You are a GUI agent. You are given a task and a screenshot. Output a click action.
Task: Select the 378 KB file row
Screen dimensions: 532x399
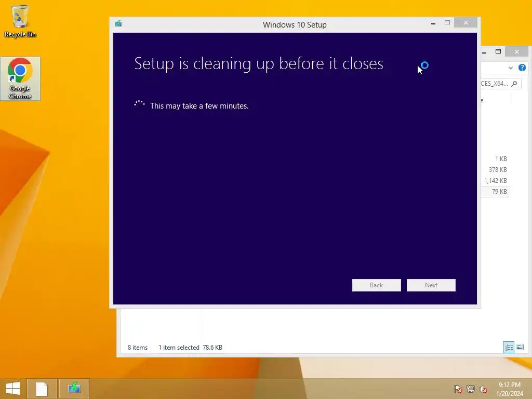(x=495, y=170)
